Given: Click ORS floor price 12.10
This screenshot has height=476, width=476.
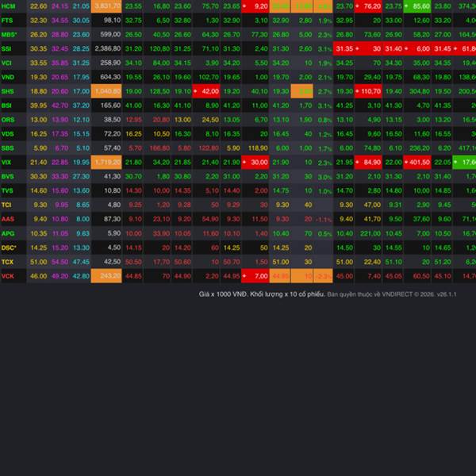Looking at the screenshot, I should click(x=81, y=120).
